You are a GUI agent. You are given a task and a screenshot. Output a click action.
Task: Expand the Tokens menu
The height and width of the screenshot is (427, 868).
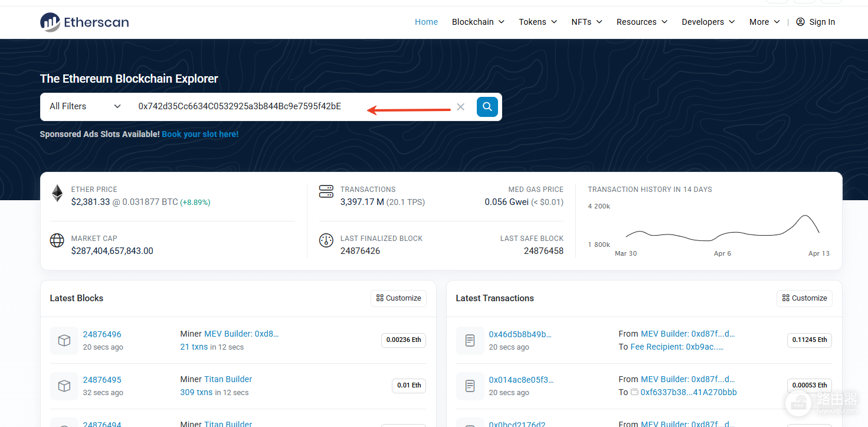[x=538, y=22]
